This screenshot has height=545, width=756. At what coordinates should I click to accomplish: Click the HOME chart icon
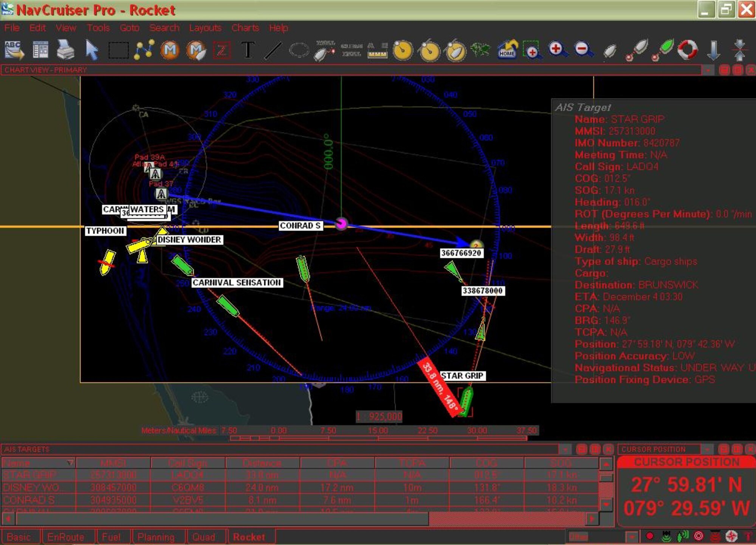507,50
